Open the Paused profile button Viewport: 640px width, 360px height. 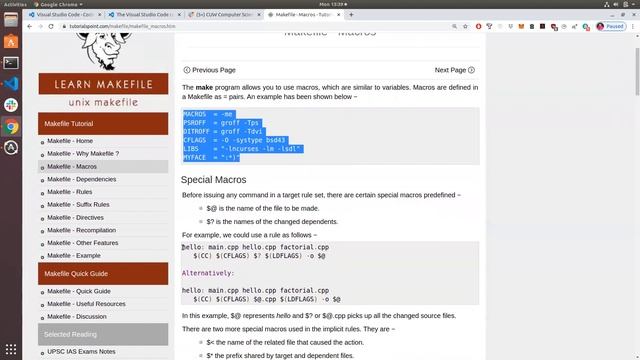(611, 26)
